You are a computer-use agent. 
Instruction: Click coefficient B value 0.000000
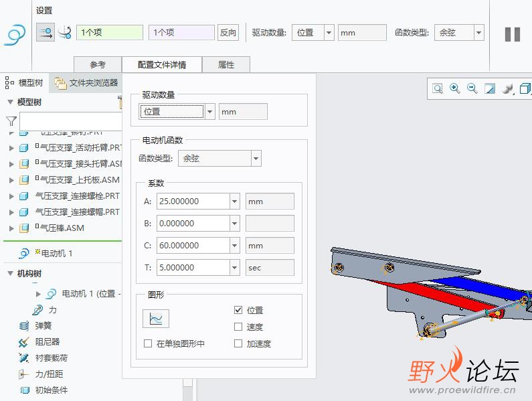click(193, 223)
